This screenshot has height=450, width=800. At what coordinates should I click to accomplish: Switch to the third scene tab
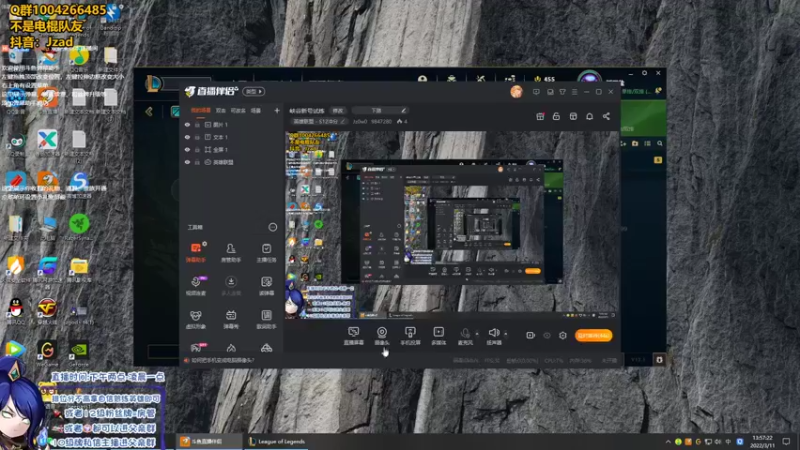[x=238, y=110]
